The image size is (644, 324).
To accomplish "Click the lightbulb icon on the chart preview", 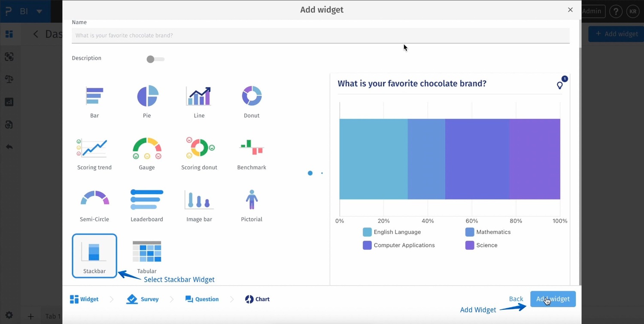I will tap(559, 85).
